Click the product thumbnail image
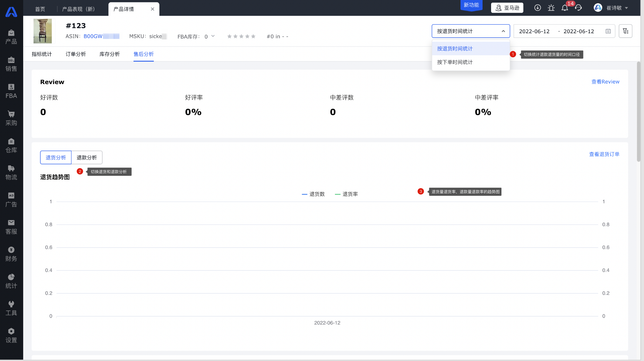This screenshot has width=644, height=361. click(43, 31)
